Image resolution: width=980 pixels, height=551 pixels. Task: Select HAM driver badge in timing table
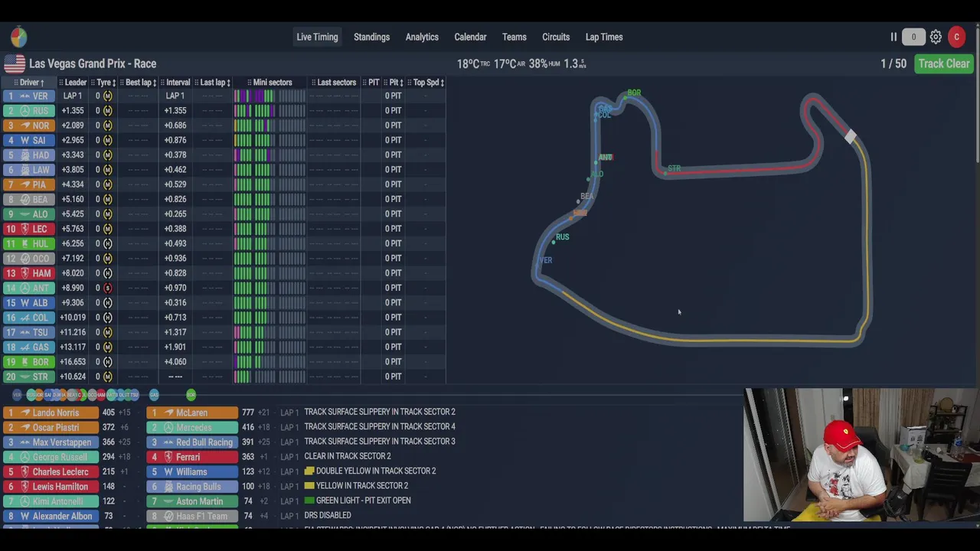click(x=28, y=273)
